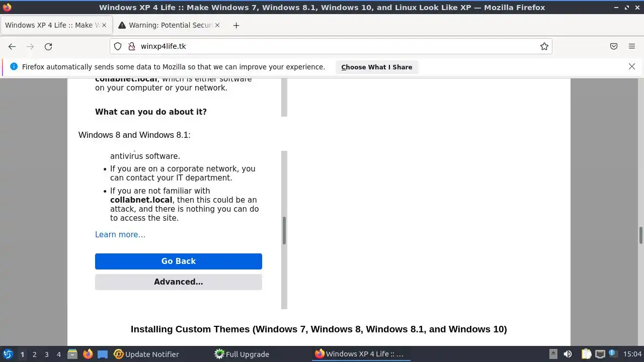The width and height of the screenshot is (644, 362).
Task: Select Windows XP 4 Life taskbar entry
Action: tap(360, 354)
